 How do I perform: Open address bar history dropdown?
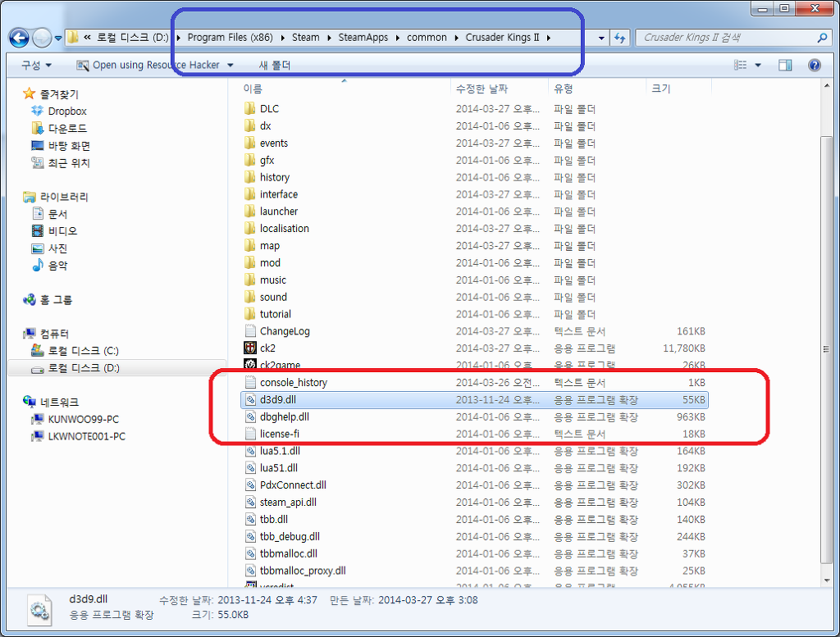pyautogui.click(x=601, y=38)
